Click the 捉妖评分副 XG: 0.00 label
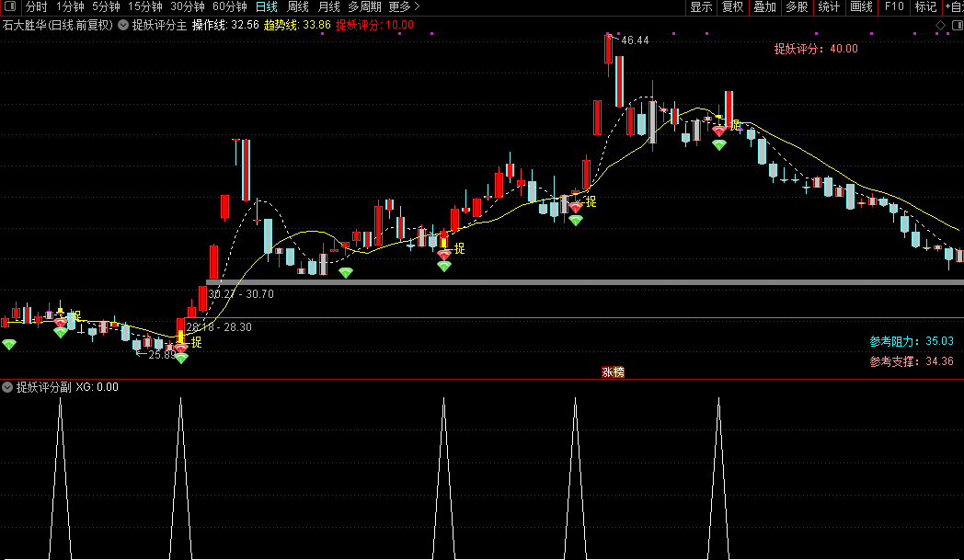This screenshot has width=964, height=560. point(67,387)
